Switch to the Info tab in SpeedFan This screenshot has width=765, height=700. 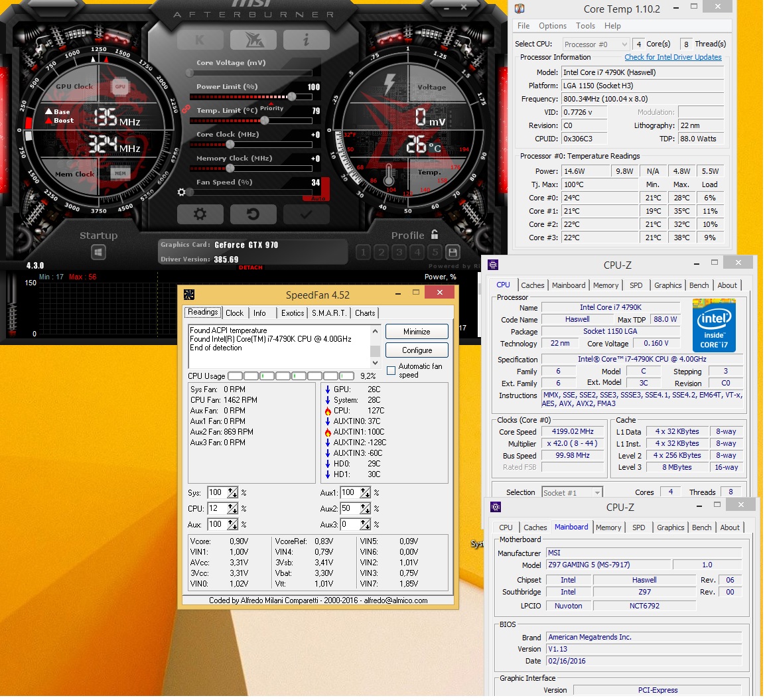pos(259,313)
